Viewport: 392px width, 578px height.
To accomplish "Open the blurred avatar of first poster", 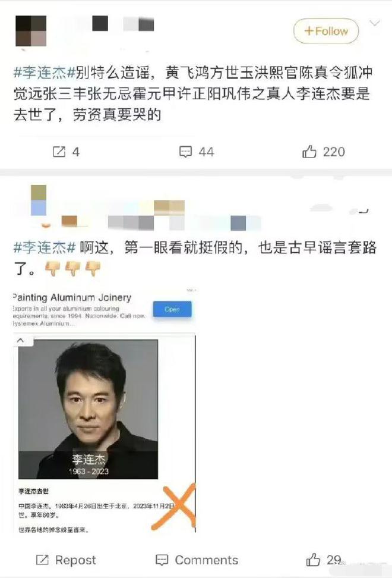I will coord(31,31).
